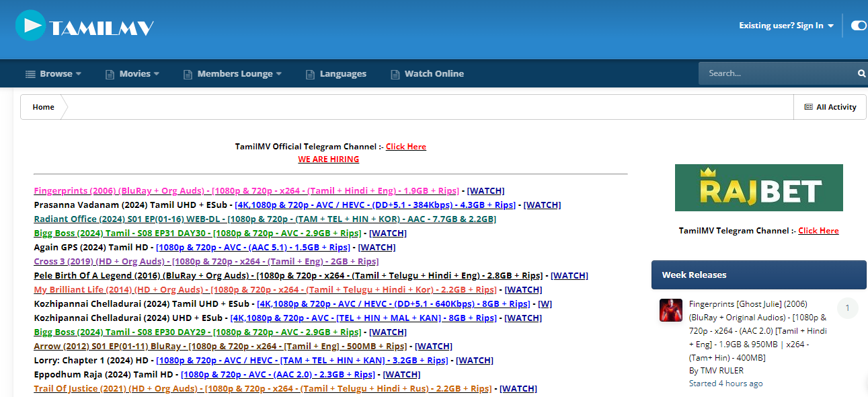868x397 pixels.
Task: Click WATCH for Pele Birth Of A Legend
Action: 569,276
